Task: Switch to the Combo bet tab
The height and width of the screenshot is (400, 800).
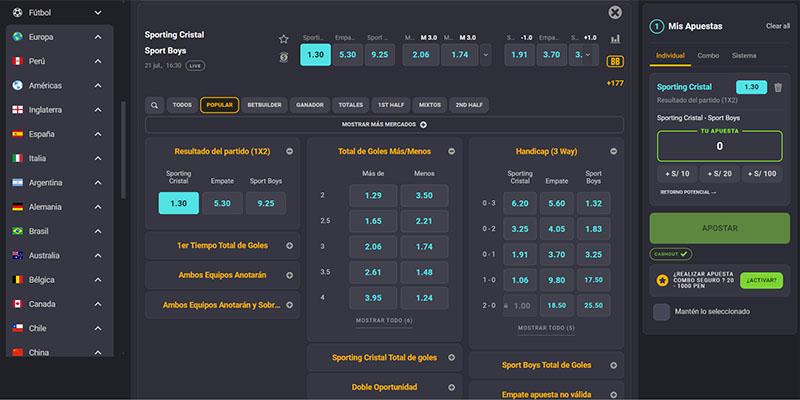Action: [708, 56]
